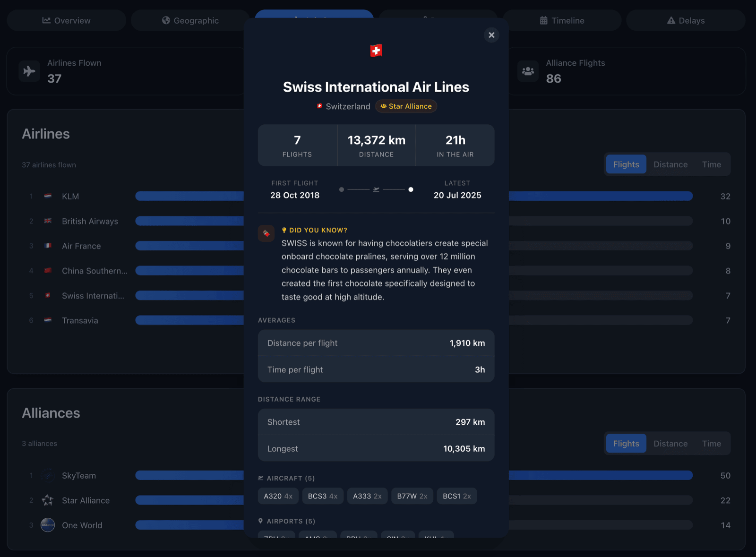The image size is (756, 557).
Task: Select Flights sorting in Airlines section
Action: 626,164
